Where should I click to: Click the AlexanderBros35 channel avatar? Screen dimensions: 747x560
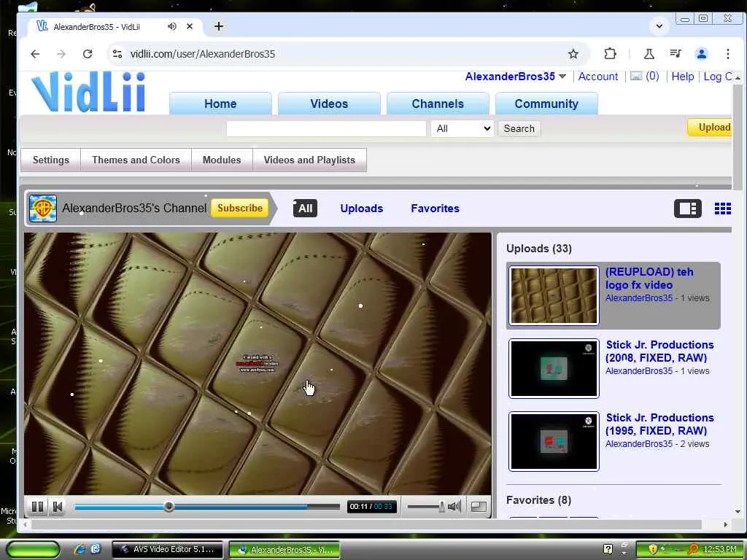43,209
